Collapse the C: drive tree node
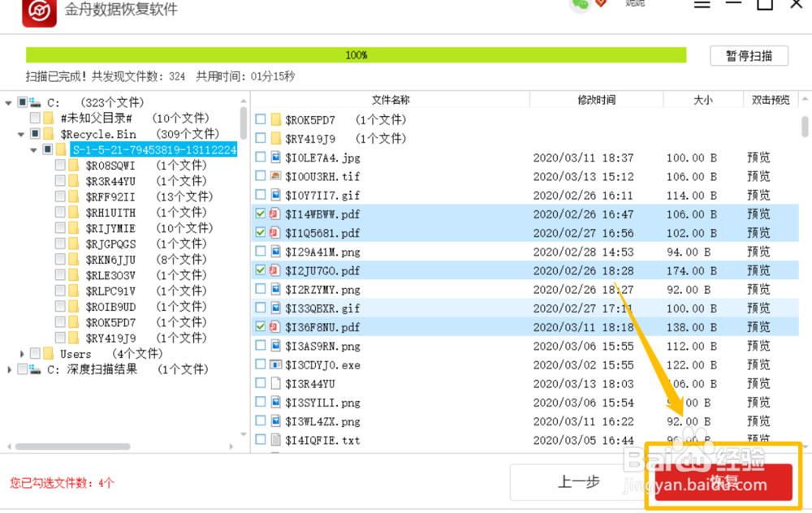 point(8,103)
